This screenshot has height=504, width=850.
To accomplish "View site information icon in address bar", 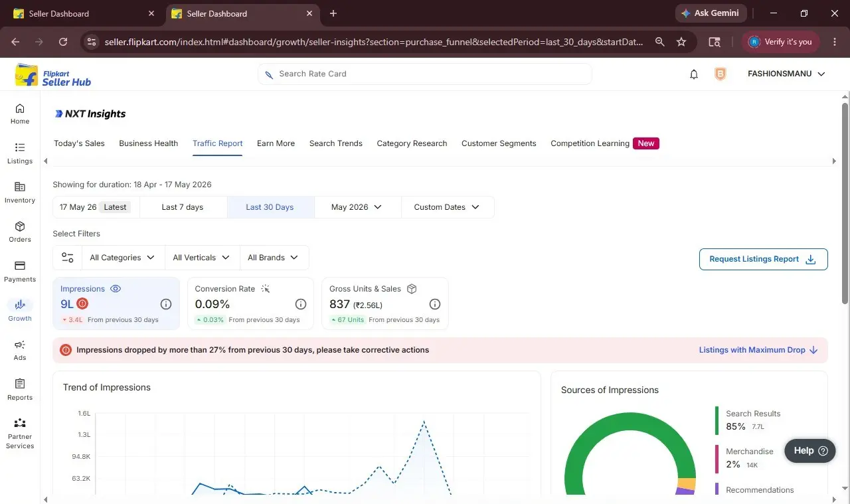I will coord(92,42).
